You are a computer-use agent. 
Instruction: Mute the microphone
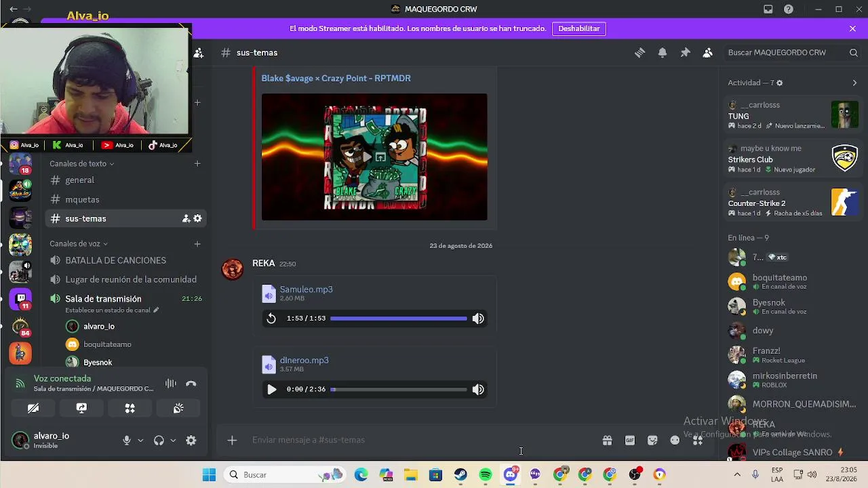(x=126, y=441)
